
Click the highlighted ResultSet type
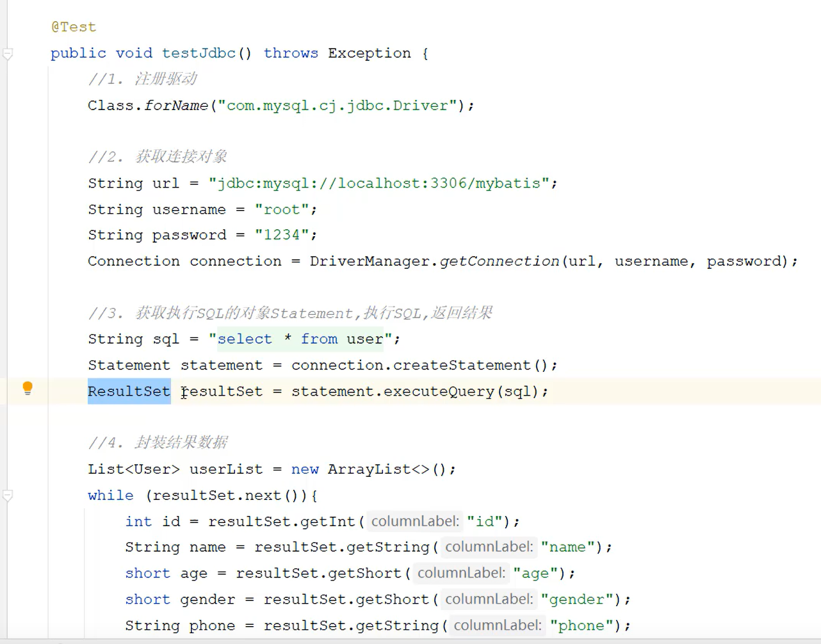(x=129, y=391)
